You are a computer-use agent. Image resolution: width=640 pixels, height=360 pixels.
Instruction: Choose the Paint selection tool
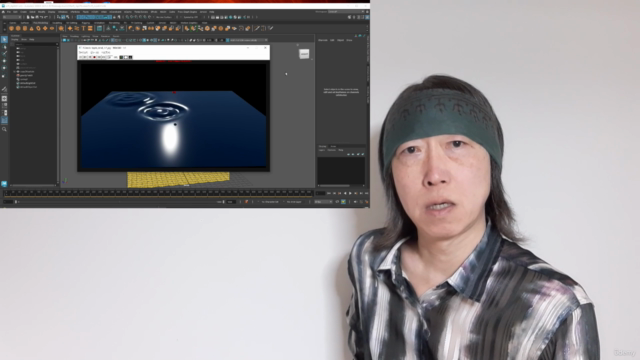click(4, 54)
